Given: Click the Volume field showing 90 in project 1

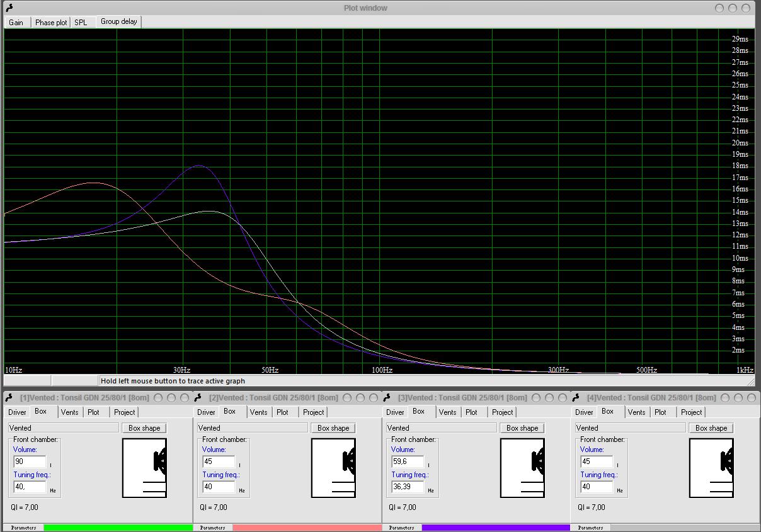Looking at the screenshot, I should point(30,461).
